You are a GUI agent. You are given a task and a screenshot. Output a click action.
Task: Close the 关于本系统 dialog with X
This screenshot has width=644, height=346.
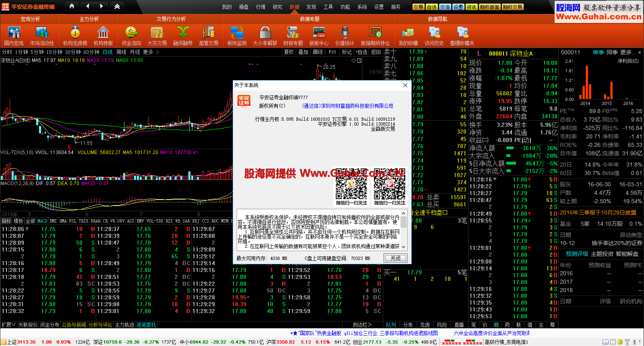click(405, 85)
